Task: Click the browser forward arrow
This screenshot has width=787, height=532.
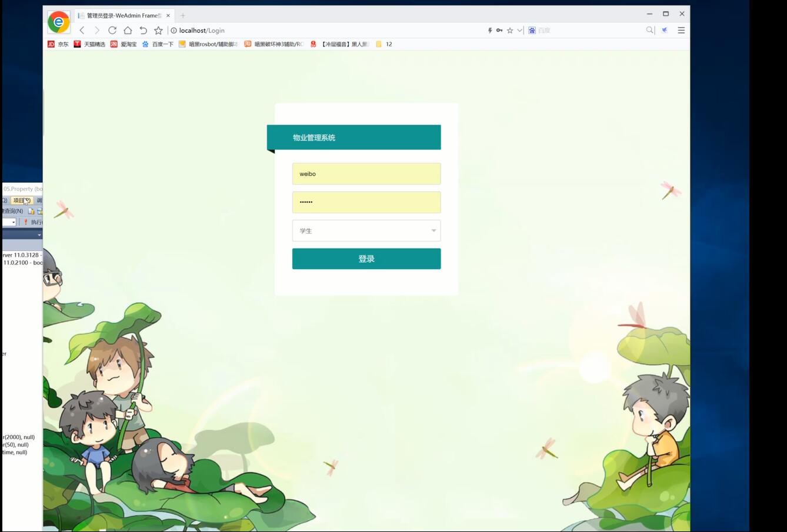Action: [x=97, y=31]
